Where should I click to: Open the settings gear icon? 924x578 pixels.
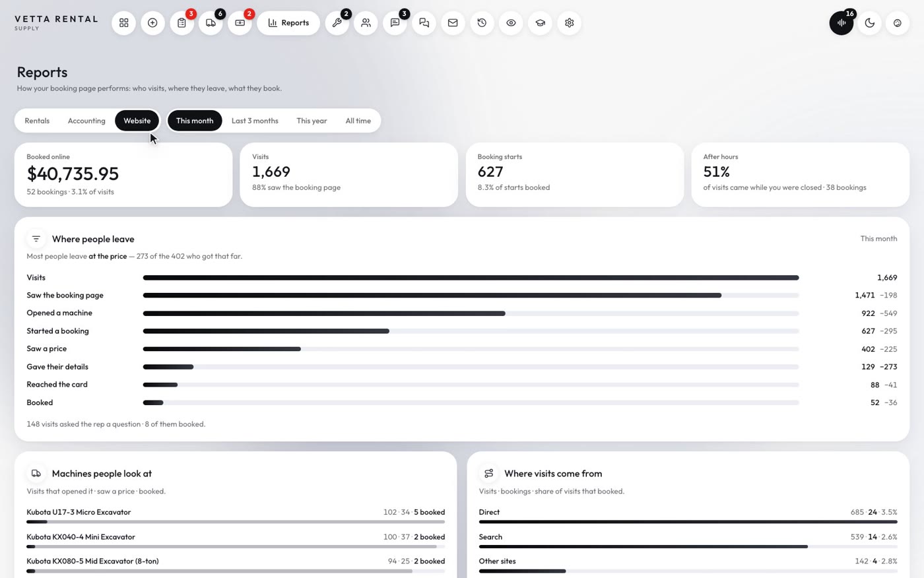[x=569, y=23]
